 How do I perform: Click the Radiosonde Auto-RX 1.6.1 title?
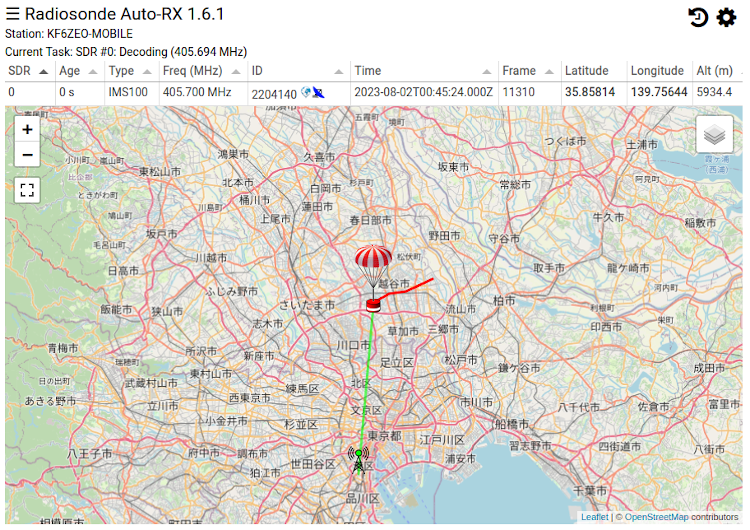[124, 14]
